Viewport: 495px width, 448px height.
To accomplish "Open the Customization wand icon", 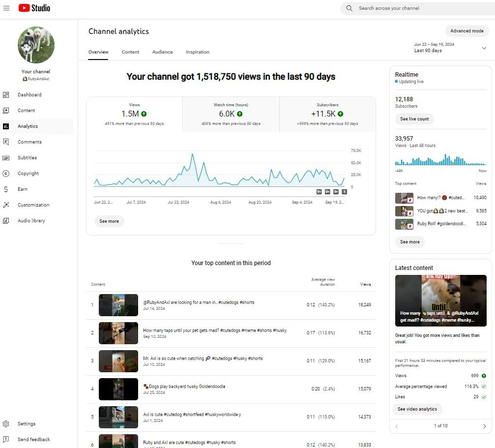I will pos(6,205).
